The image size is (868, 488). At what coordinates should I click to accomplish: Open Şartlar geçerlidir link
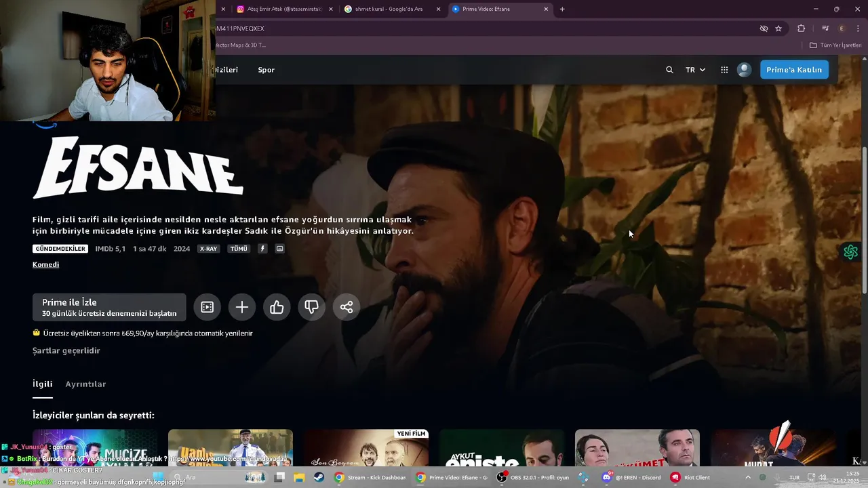point(66,350)
